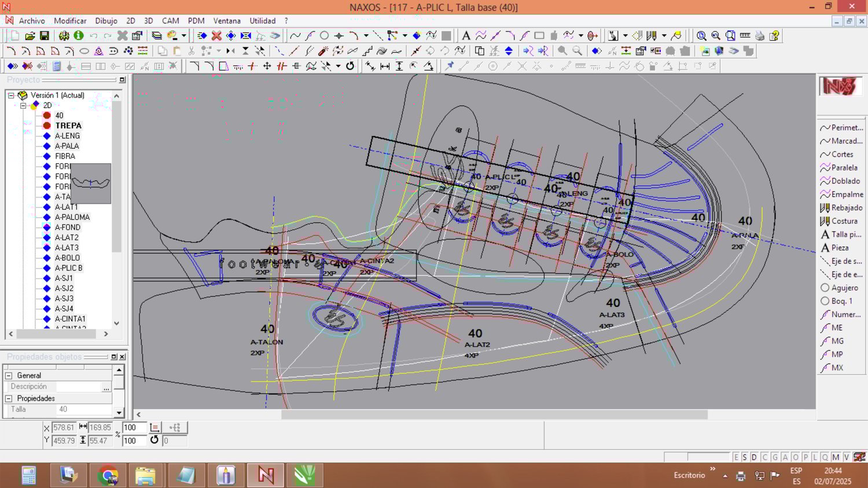Open file with the folder icon
Viewport: 868px width, 488px height.
30,36
